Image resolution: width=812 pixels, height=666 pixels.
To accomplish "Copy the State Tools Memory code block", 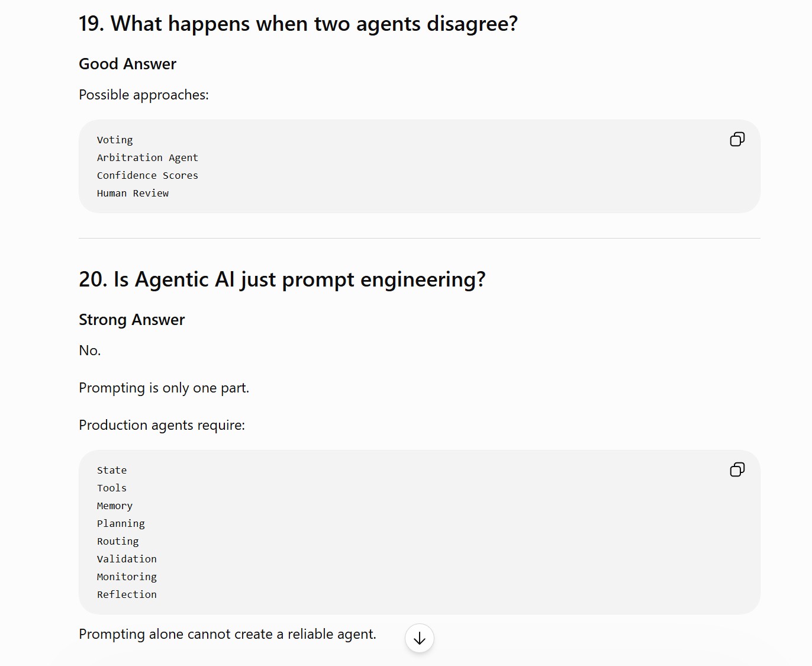I will point(737,469).
